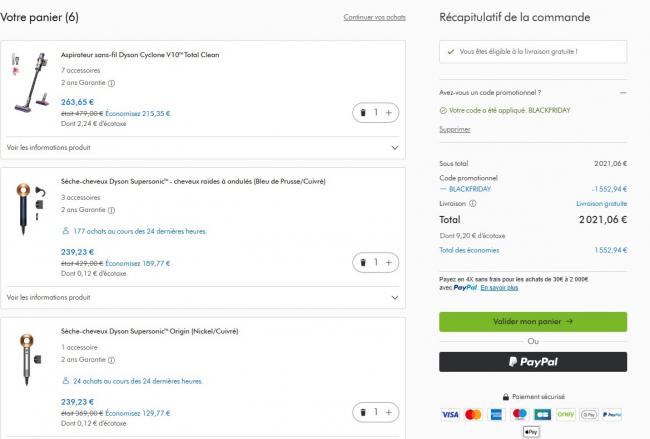Expand product information for Bleu de Prusse dryer
The image size is (650, 439).
(203, 298)
